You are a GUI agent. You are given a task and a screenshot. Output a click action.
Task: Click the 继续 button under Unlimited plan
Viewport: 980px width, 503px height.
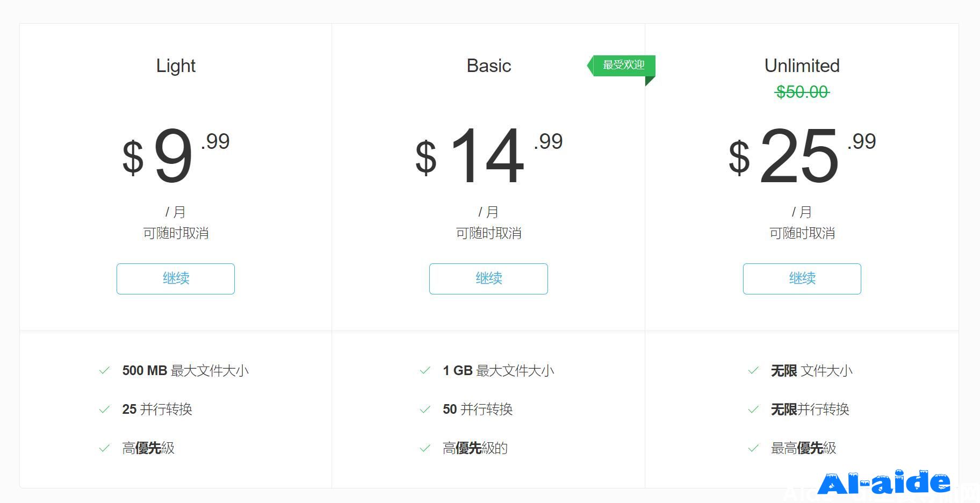click(x=802, y=278)
